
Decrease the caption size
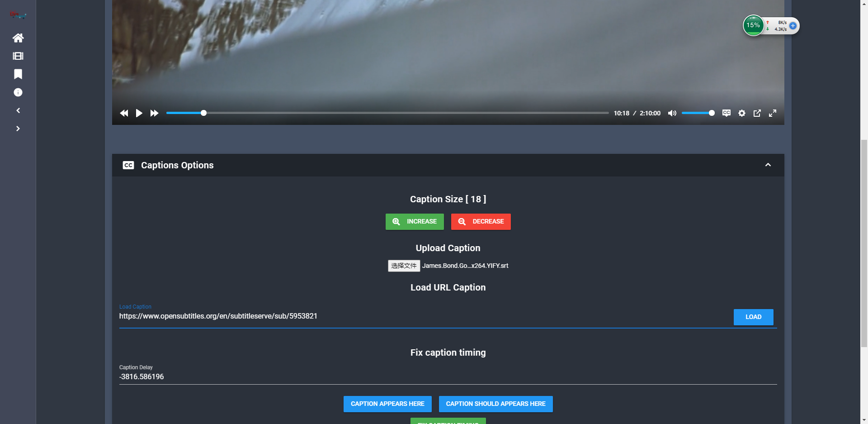[481, 222]
